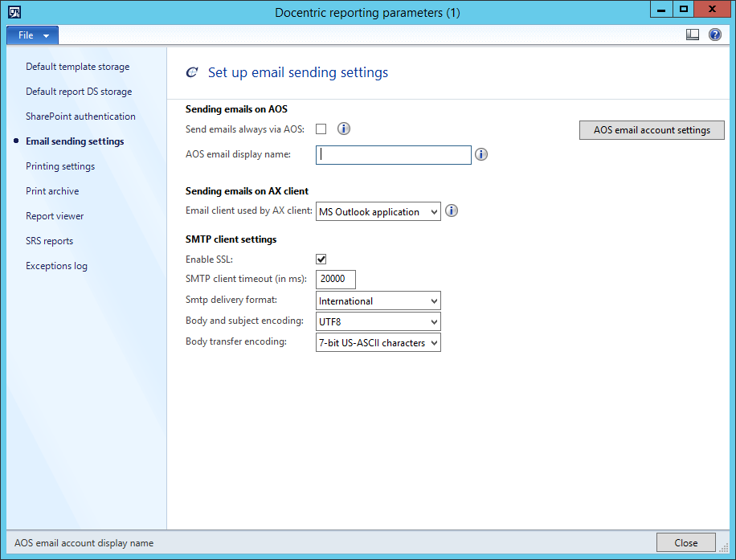This screenshot has height=560, width=736.
Task: Click the Docentric application icon in title bar
Action: 14,12
